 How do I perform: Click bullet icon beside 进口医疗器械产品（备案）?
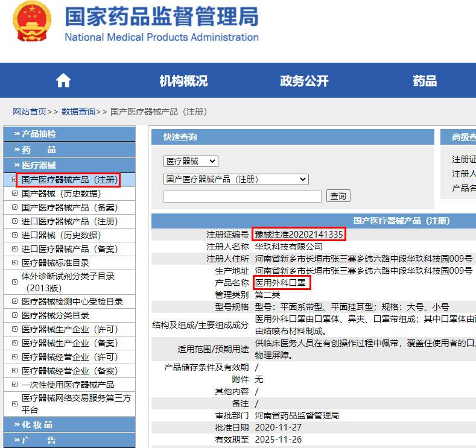tap(14, 248)
